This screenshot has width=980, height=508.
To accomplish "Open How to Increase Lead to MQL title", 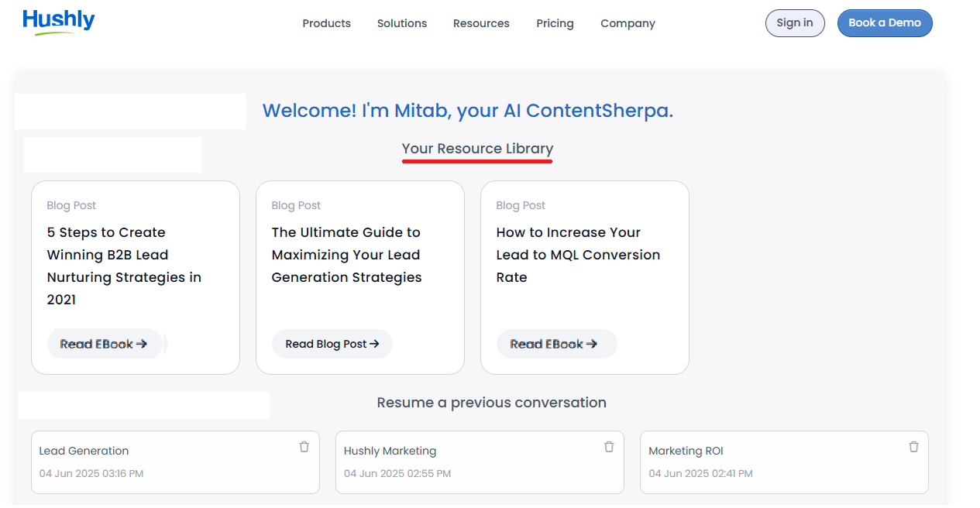I will pos(578,255).
